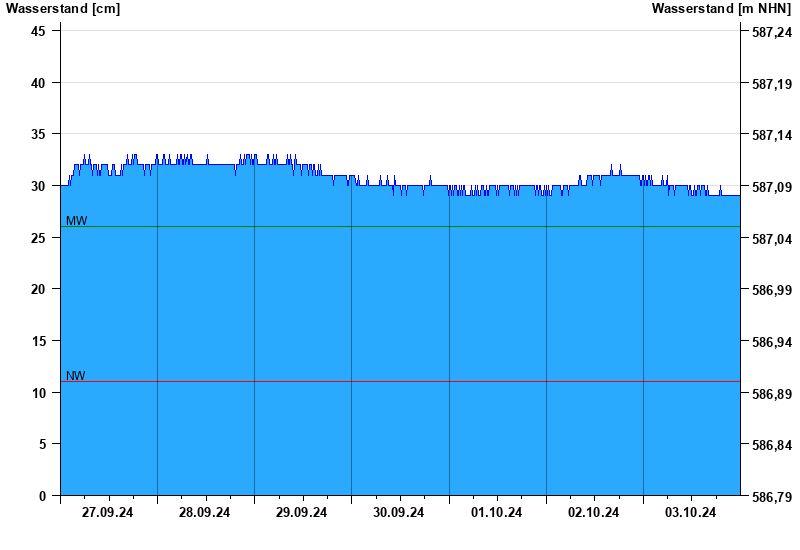Click the 40 value on left axis
Viewport: 800px width, 550px height.
point(38,83)
